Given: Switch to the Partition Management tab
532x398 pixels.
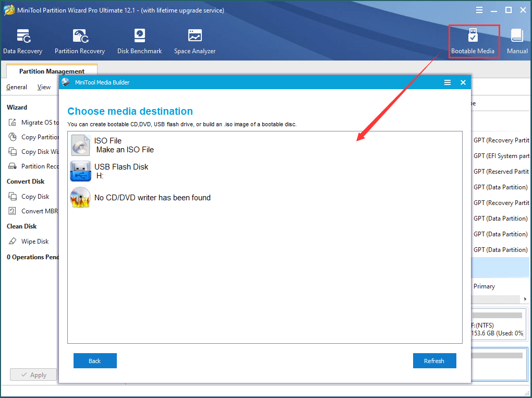Looking at the screenshot, I should 52,71.
